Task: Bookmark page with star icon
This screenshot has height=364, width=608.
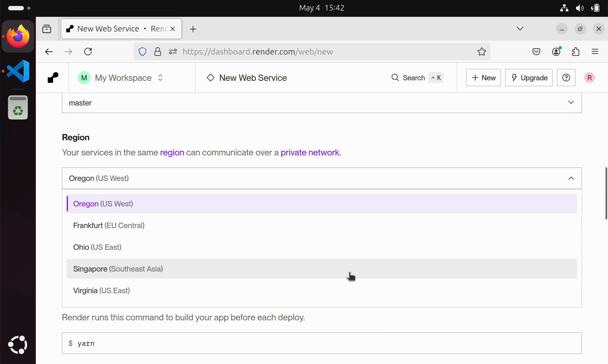Action: [482, 52]
